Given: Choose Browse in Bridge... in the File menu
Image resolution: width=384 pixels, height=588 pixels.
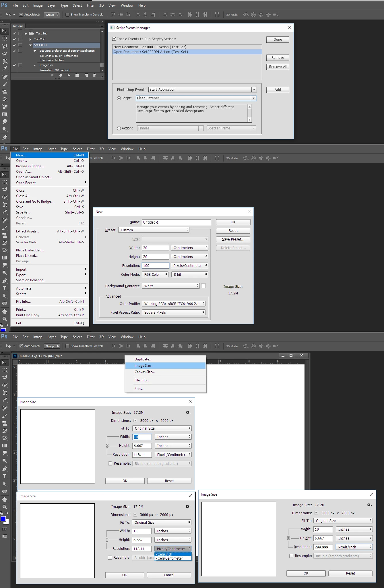Looking at the screenshot, I should pyautogui.click(x=50, y=166).
